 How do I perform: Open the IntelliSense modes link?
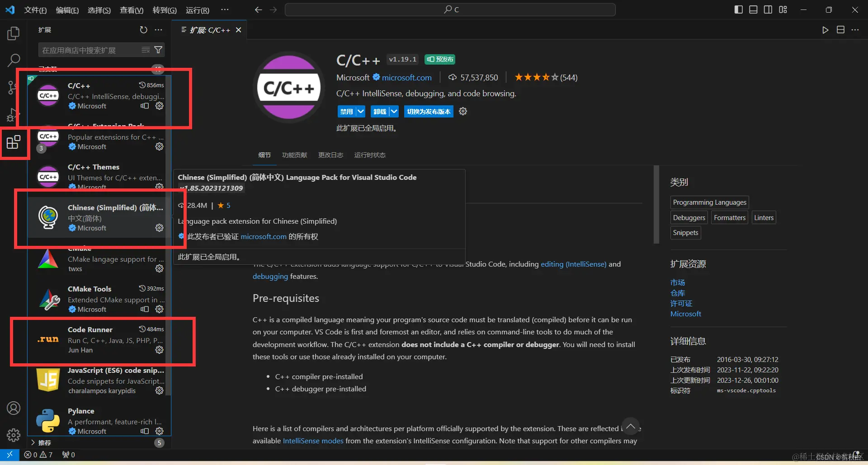(313, 441)
